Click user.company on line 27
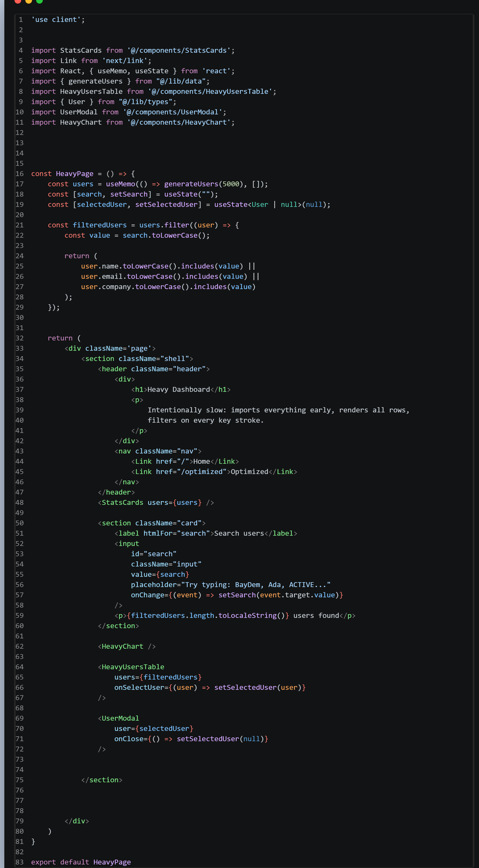The width and height of the screenshot is (479, 868). [x=106, y=287]
